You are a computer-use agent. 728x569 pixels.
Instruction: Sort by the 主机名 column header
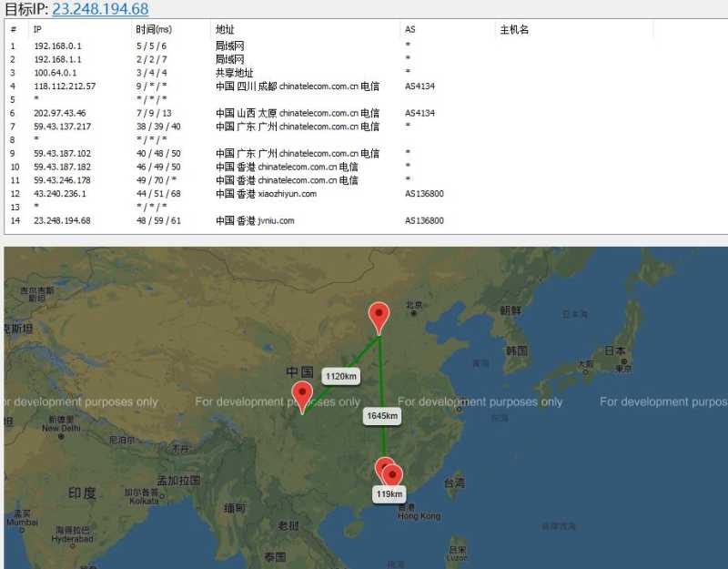[514, 30]
